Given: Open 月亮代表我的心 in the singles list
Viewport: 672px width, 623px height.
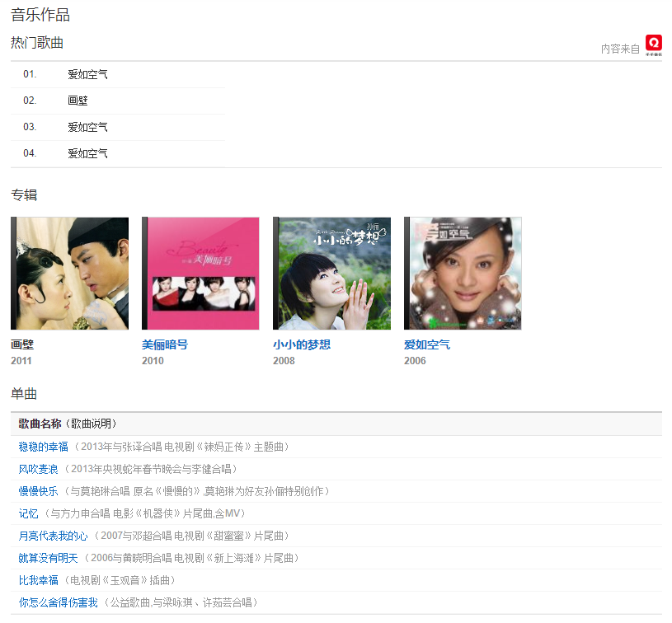Looking at the screenshot, I should (53, 536).
